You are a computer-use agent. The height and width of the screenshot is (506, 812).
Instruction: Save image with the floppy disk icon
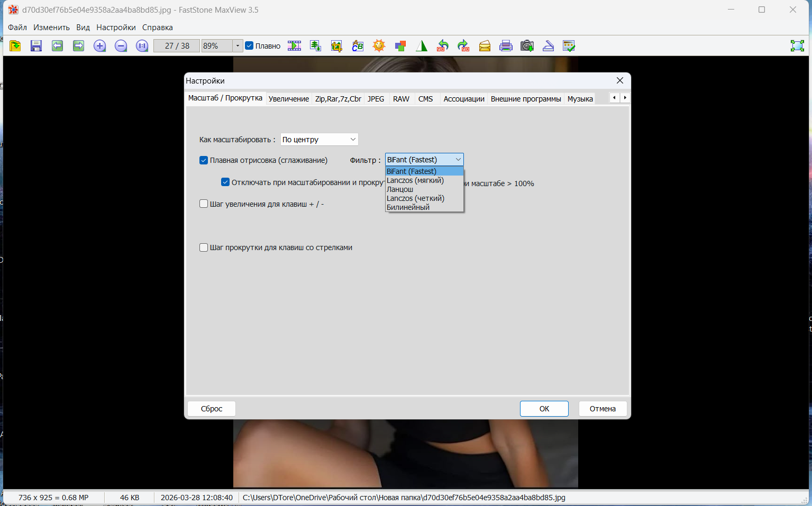point(36,46)
